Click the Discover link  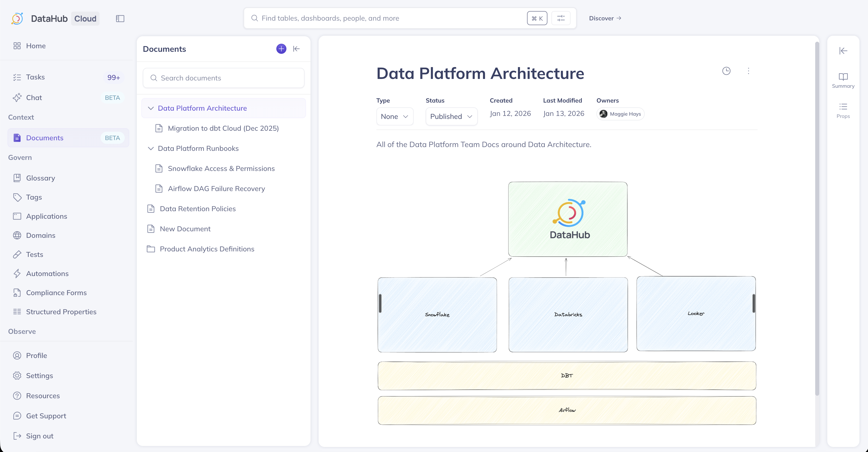604,18
